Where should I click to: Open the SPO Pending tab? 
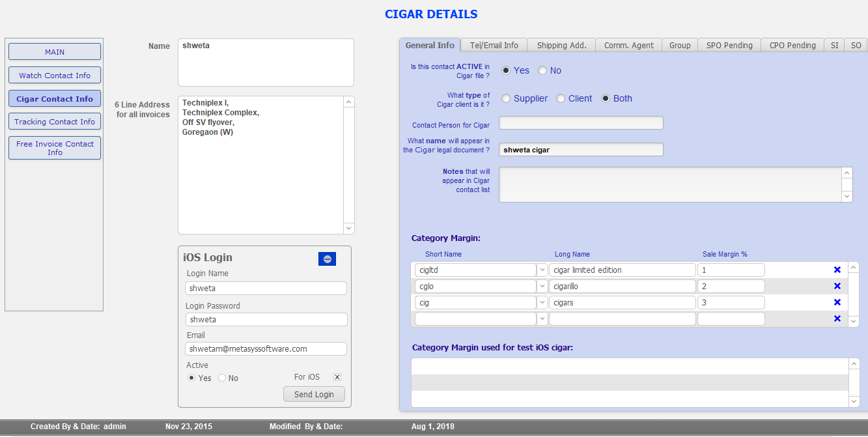point(729,45)
